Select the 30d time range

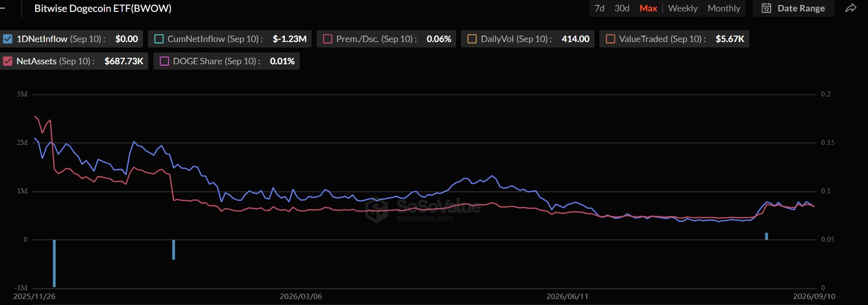pyautogui.click(x=622, y=8)
